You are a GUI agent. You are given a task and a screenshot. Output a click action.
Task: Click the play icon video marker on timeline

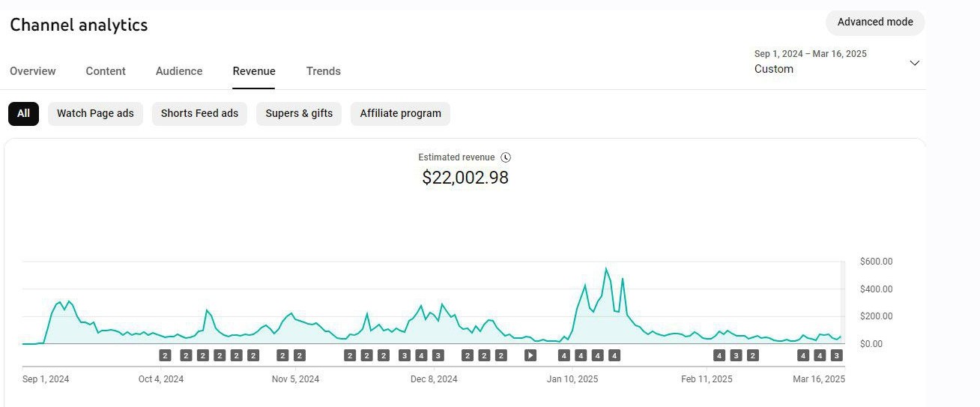click(530, 355)
